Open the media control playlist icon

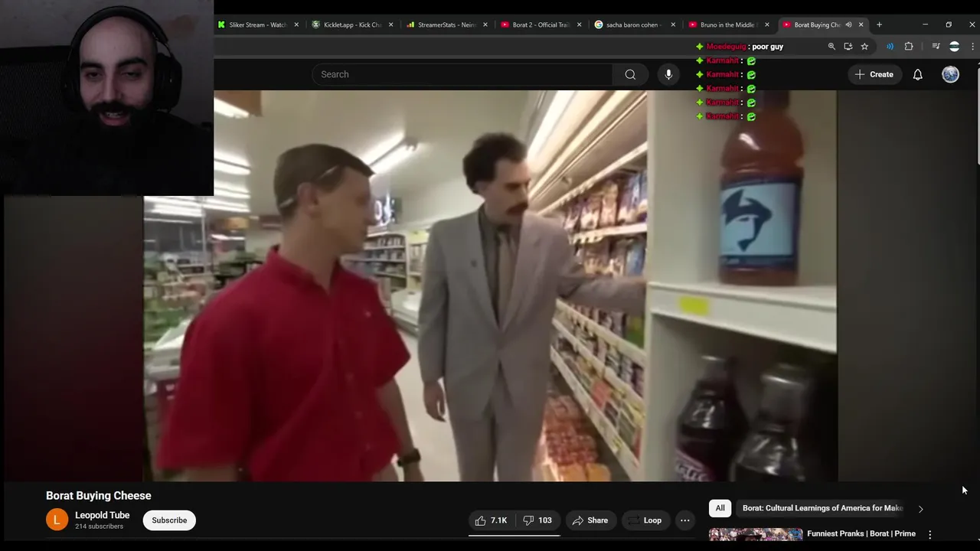[x=936, y=47]
